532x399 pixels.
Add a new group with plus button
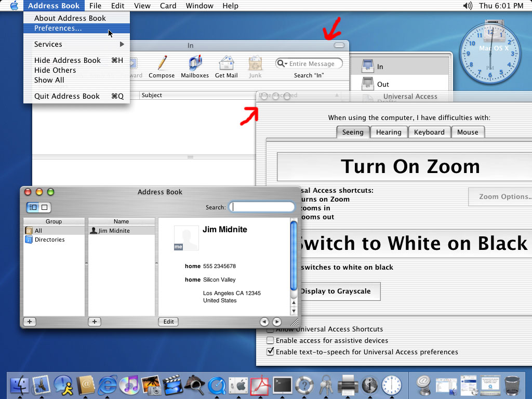tap(30, 322)
